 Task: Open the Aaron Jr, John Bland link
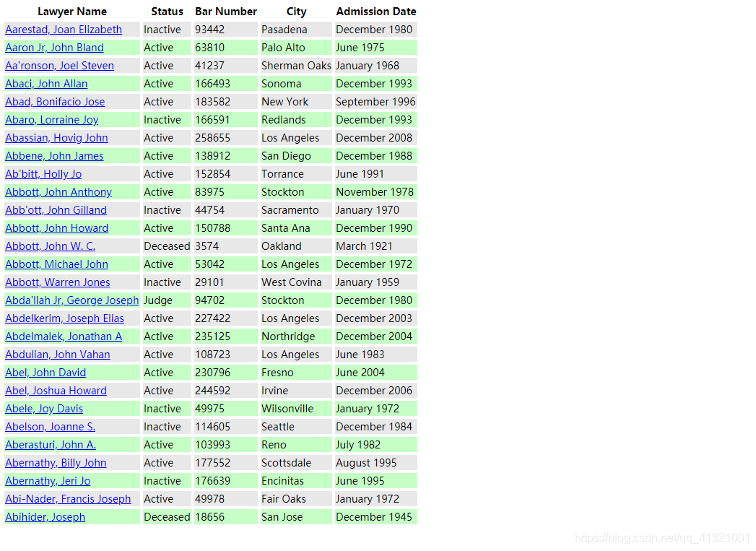pos(54,48)
